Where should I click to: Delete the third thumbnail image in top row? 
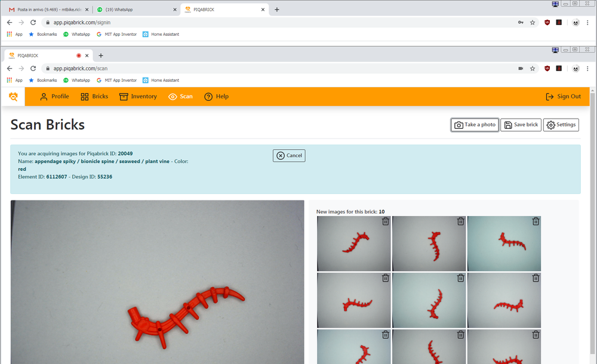(536, 221)
